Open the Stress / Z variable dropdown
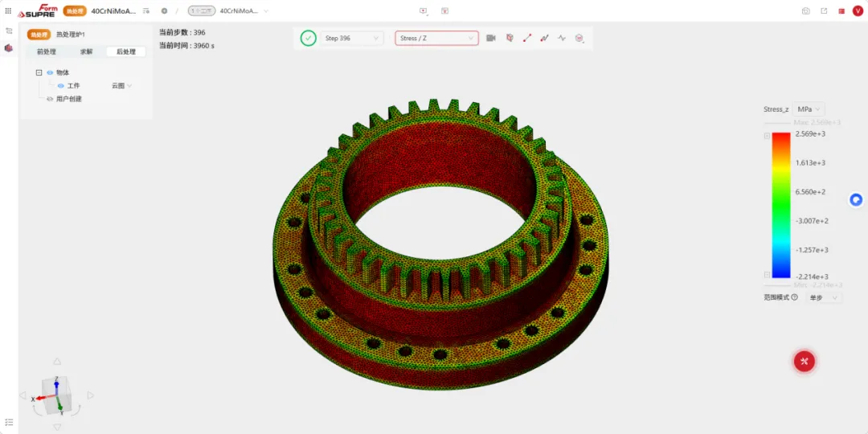868x434 pixels. click(x=436, y=39)
